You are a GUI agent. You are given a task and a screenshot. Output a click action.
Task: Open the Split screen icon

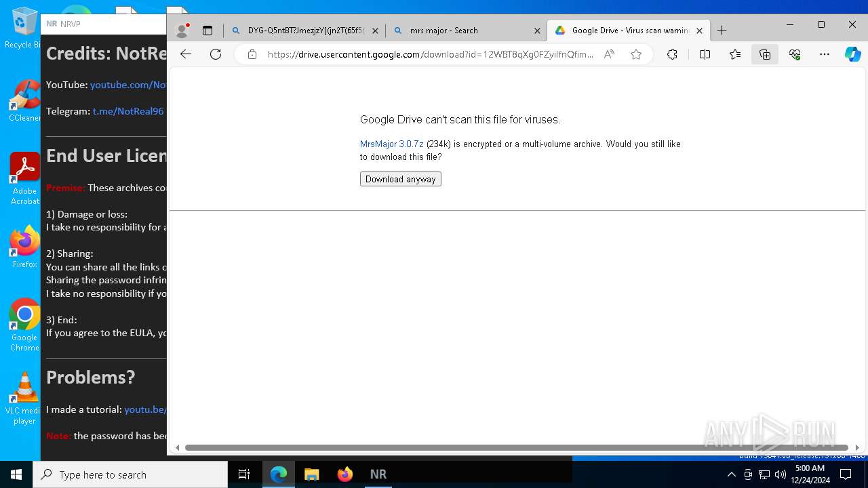click(x=705, y=54)
